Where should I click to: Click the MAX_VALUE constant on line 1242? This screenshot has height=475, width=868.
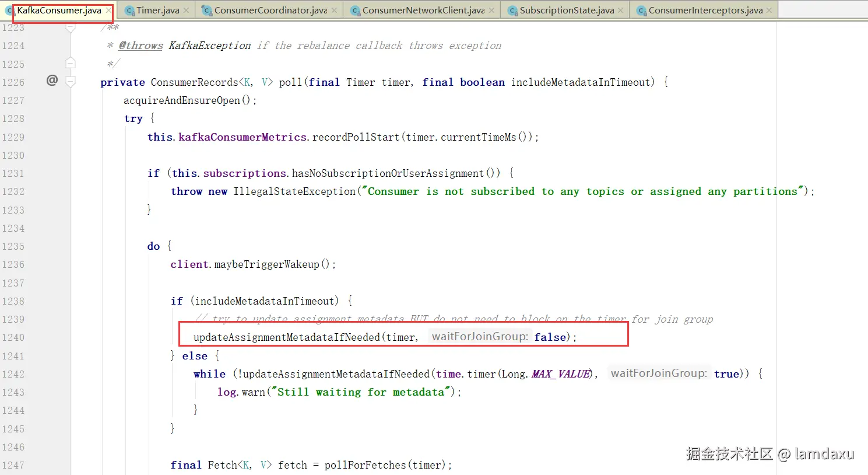561,374
